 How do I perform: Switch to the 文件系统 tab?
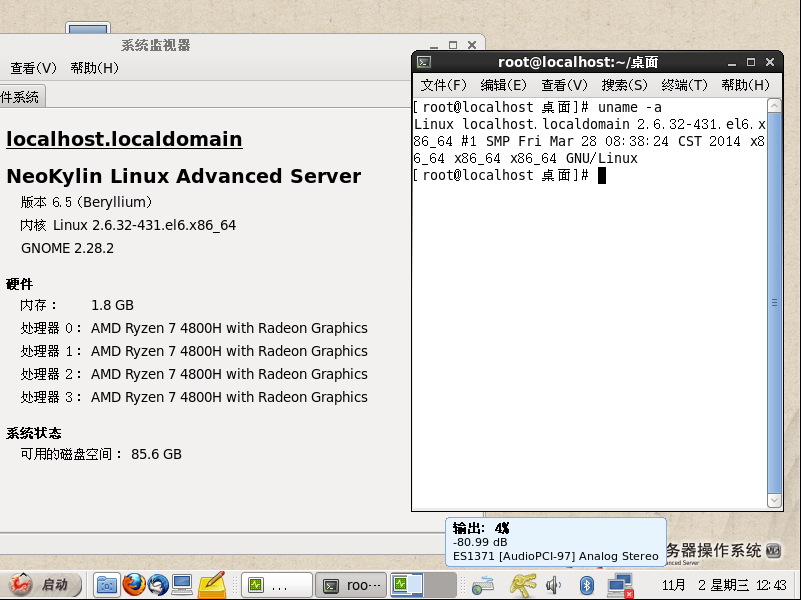point(20,97)
